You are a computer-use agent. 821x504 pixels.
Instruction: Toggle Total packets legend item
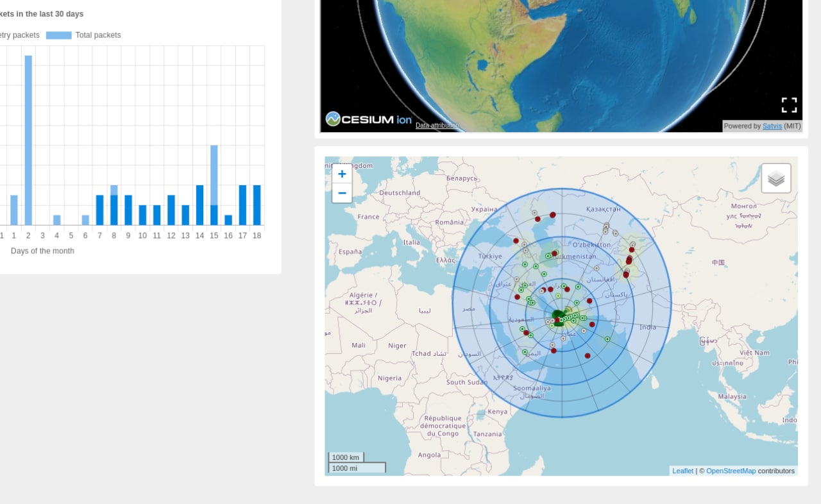pyautogui.click(x=97, y=35)
